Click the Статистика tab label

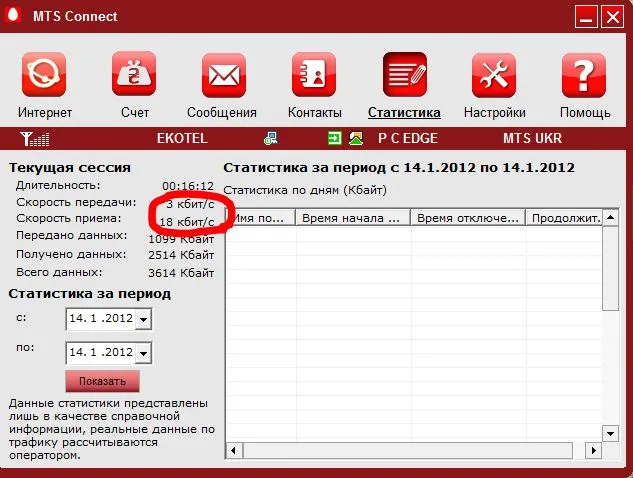[x=404, y=112]
